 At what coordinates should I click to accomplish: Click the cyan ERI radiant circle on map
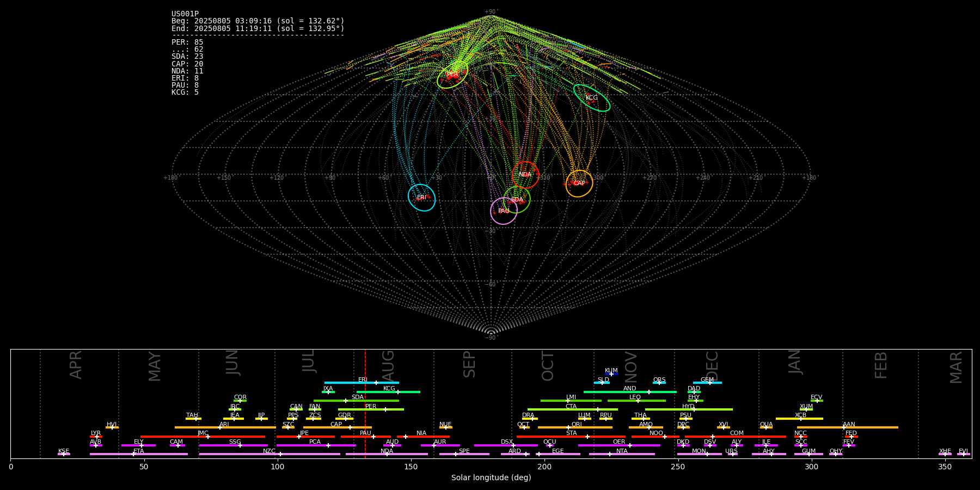click(421, 198)
